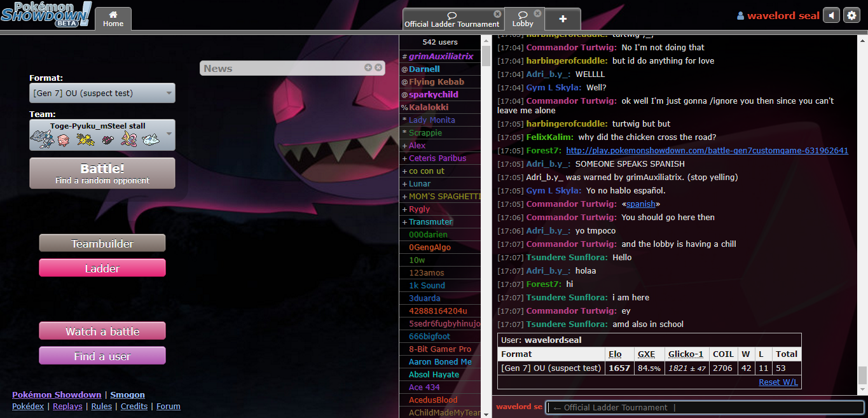Select Rygly in the user list
The width and height of the screenshot is (868, 418).
440,209
